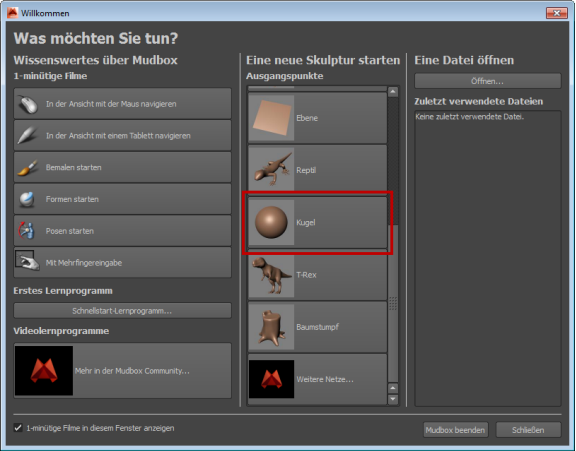Toggle 1-minütige Filme in diesem Fenster anzeigen

coord(18,428)
